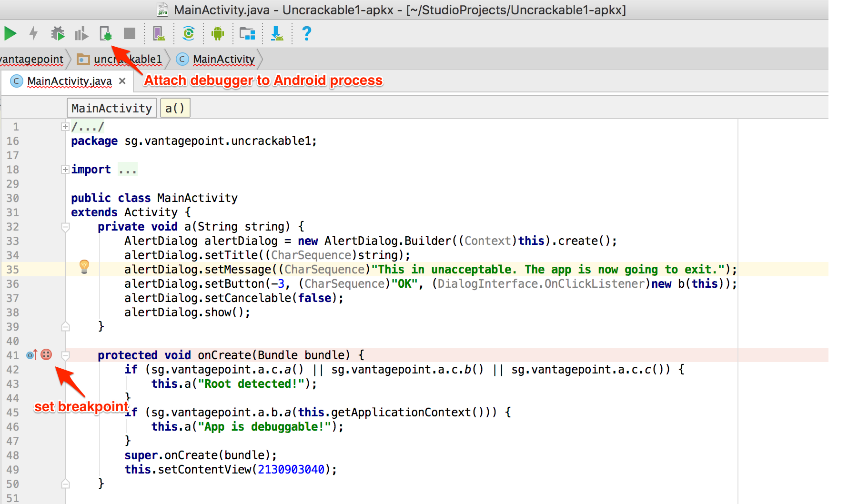Expand the folded comment block at line 1
The height and width of the screenshot is (504, 848).
(65, 127)
